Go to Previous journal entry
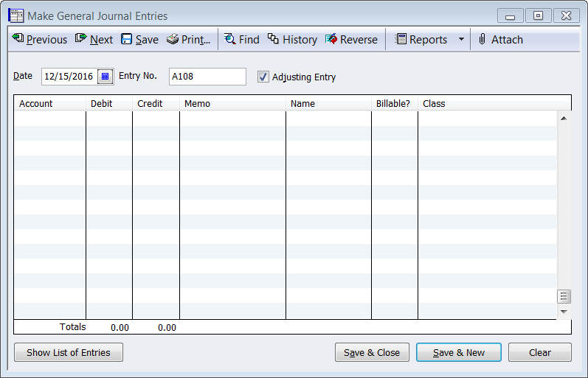This screenshot has width=588, height=378. (40, 40)
